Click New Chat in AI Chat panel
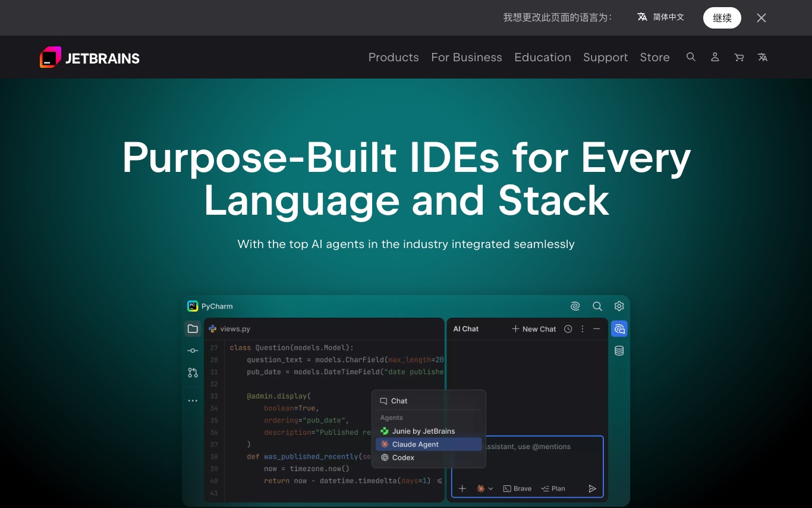 coord(534,329)
